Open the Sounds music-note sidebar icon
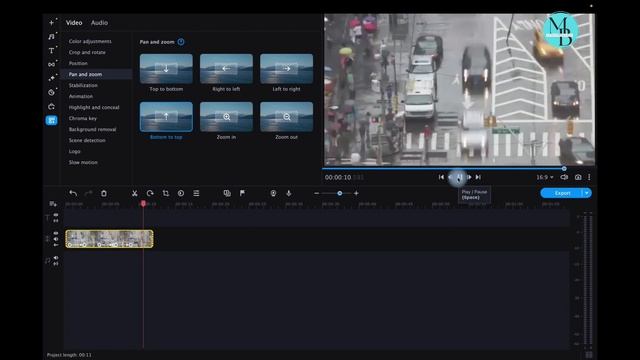Screen dimensions: 640x360 (51, 37)
